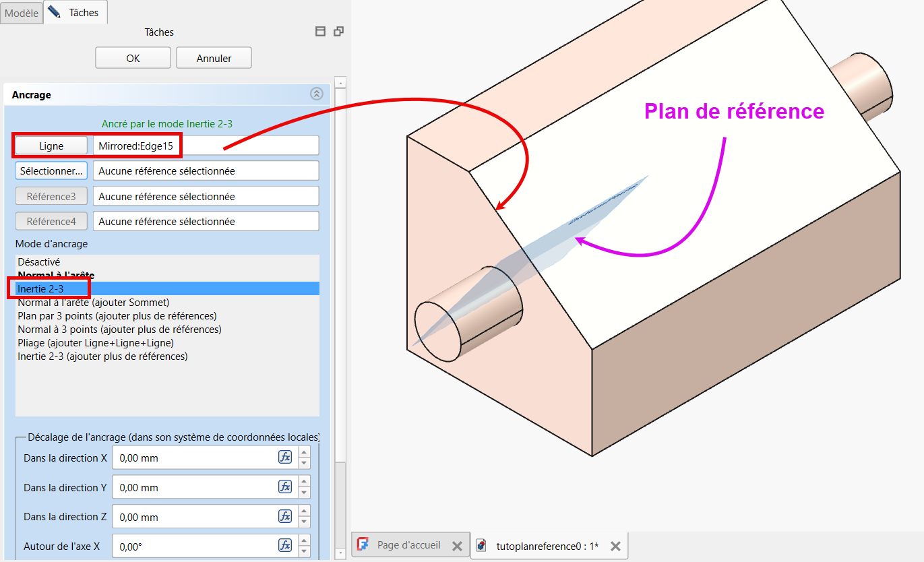Switch to the Page d'accueil tab
The width and height of the screenshot is (924, 562).
pyautogui.click(x=408, y=545)
